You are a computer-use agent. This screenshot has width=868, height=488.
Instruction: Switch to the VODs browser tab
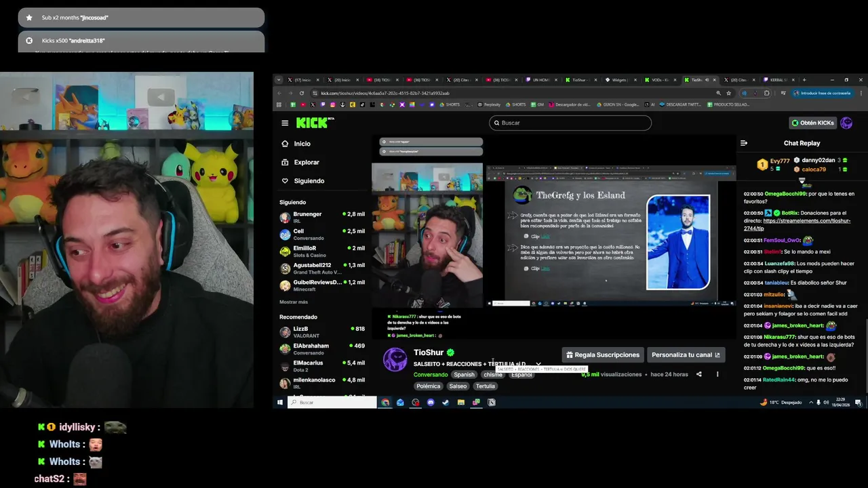point(661,79)
